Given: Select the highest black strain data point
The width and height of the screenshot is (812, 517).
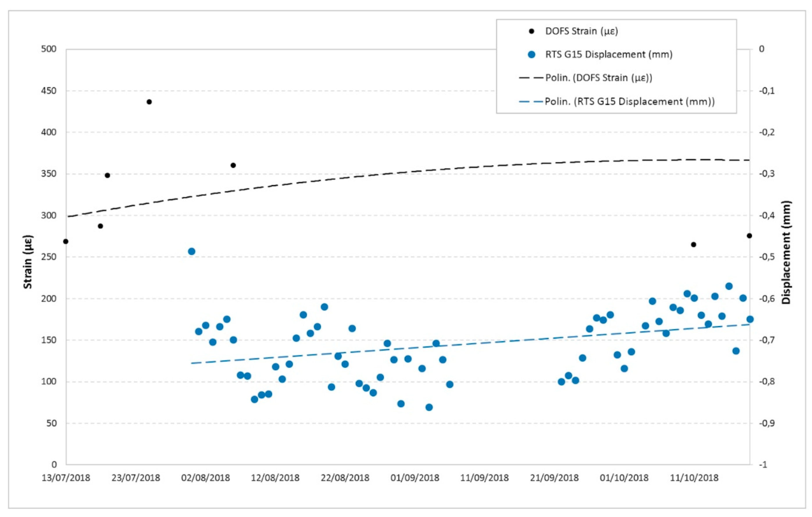Looking at the screenshot, I should (149, 102).
